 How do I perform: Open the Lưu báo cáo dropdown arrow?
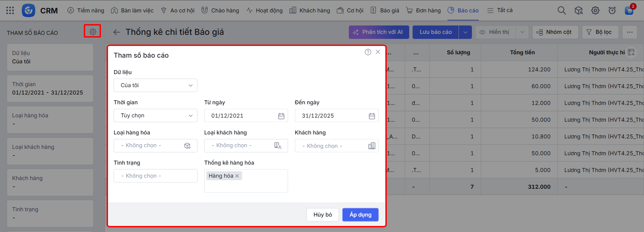point(465,32)
